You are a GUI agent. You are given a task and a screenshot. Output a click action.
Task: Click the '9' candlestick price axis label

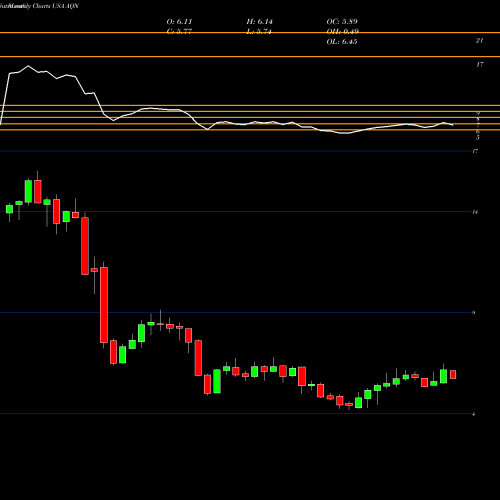[x=474, y=313]
